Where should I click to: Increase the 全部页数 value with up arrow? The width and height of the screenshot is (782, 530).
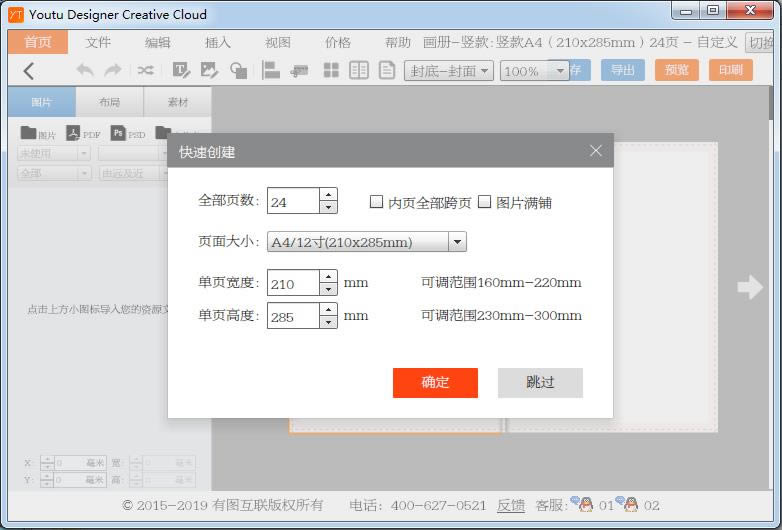click(328, 194)
